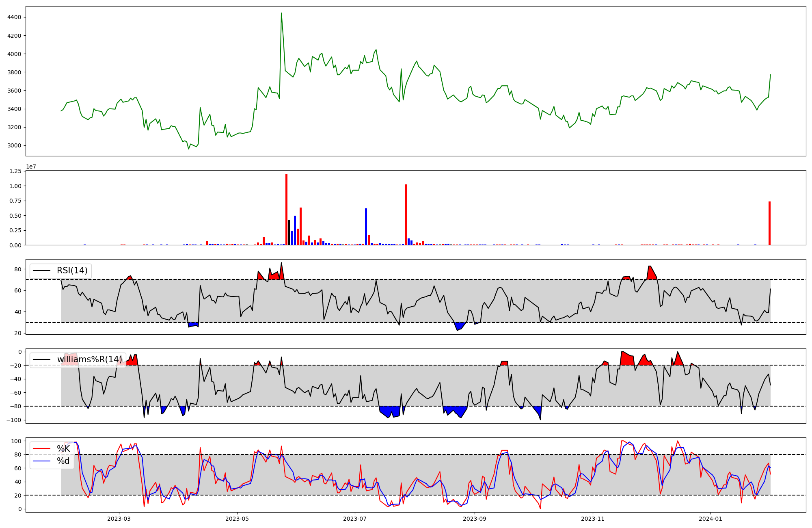Select the %K legend entry
This screenshot has height=528, width=812.
coord(63,449)
